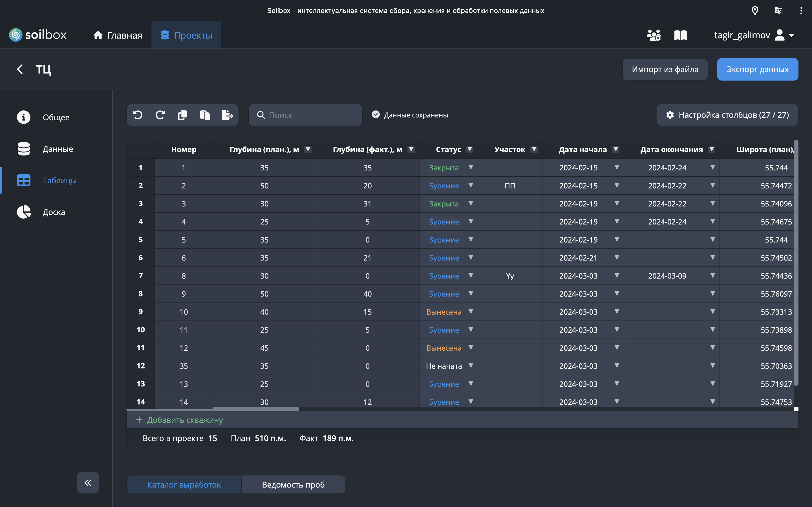Click the redo icon in toolbar
This screenshot has width=812, height=507.
[160, 115]
